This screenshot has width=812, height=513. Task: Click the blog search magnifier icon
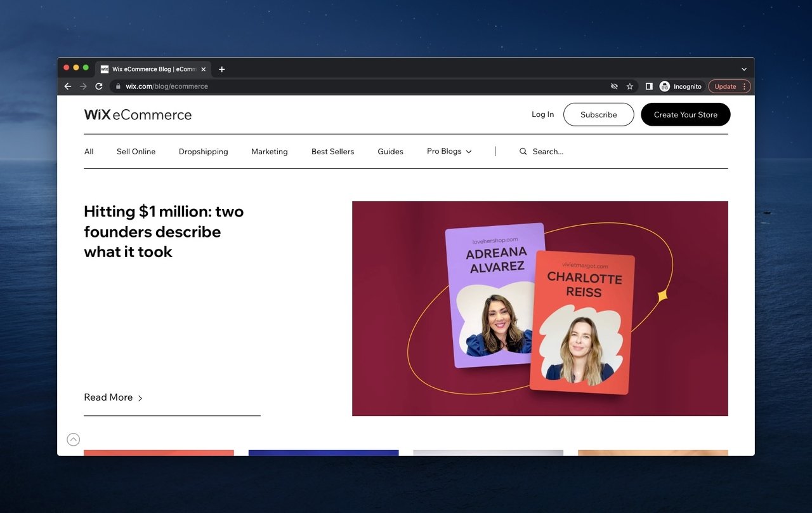[x=523, y=152]
